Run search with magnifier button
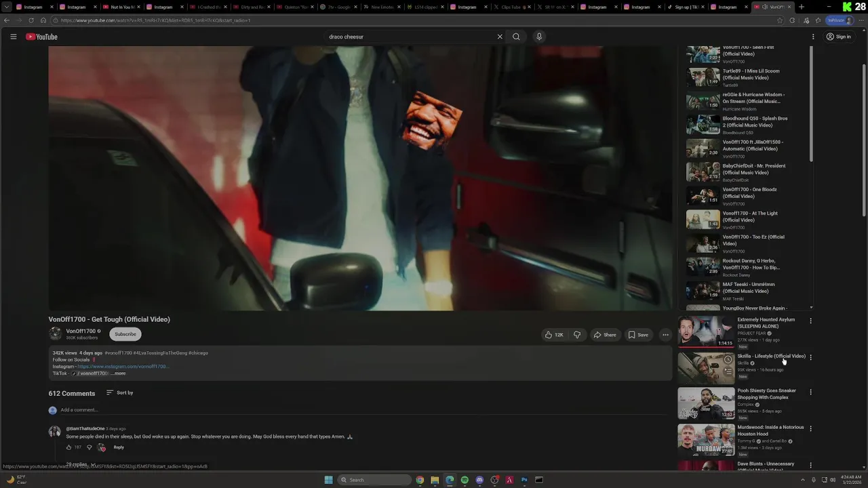Screen dimensions: 868x488 [x=516, y=37]
